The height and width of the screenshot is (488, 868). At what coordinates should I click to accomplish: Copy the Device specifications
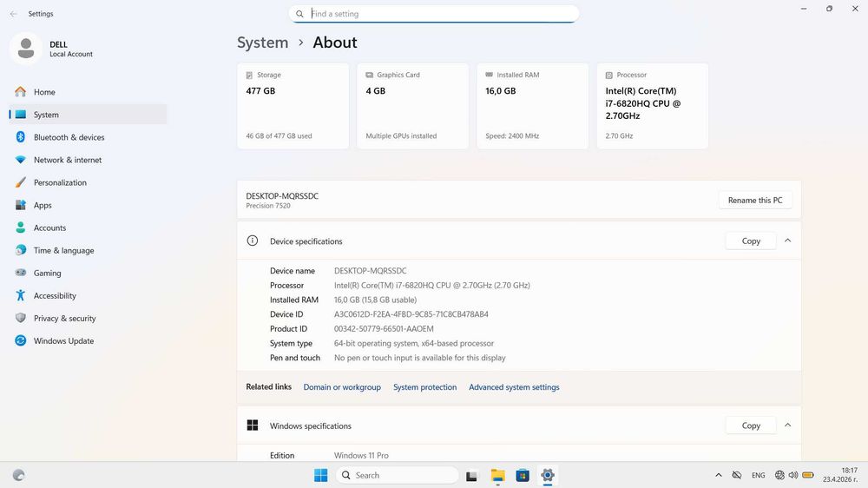click(751, 241)
